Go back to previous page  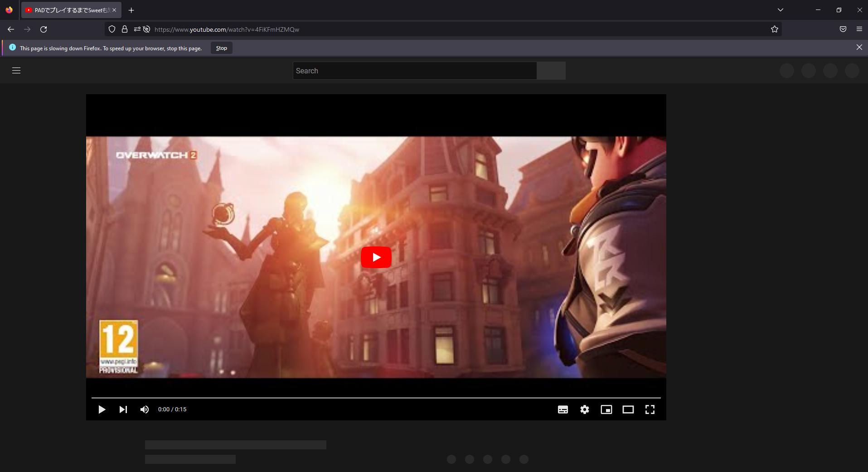(x=11, y=29)
